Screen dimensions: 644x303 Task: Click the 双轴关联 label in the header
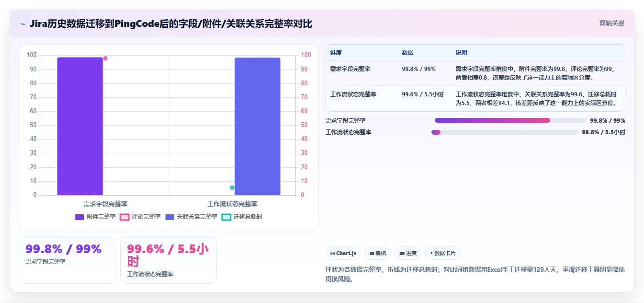(x=612, y=23)
